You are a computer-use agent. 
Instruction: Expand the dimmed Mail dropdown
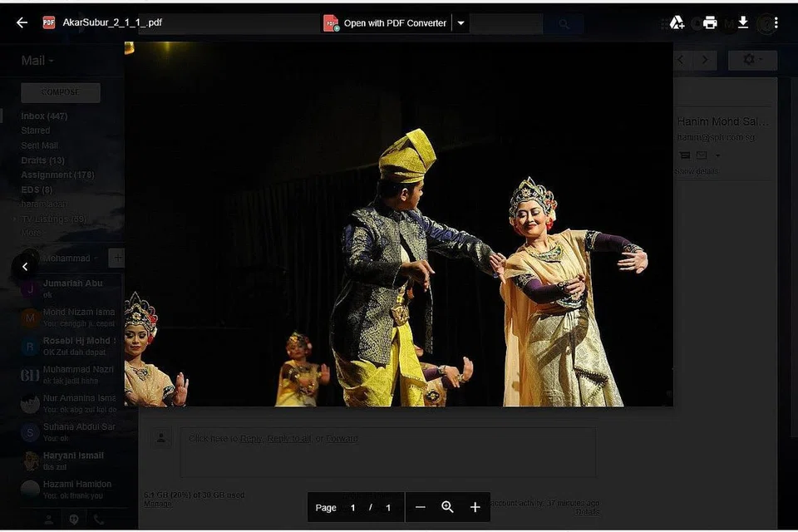(x=37, y=61)
